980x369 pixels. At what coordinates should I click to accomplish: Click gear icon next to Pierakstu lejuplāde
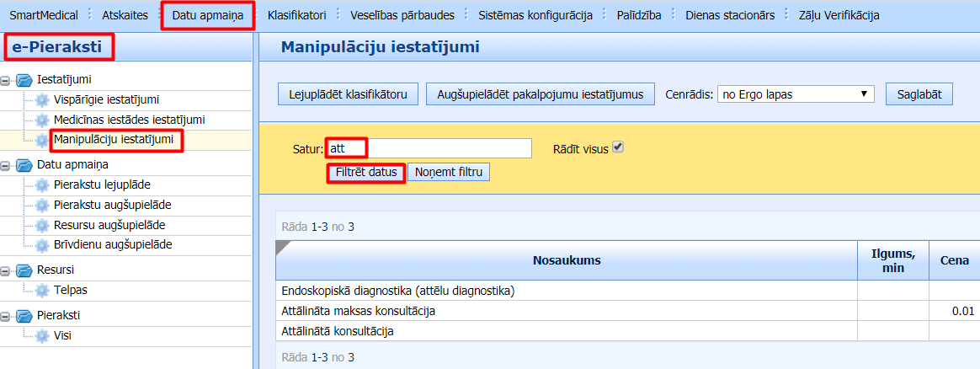click(x=42, y=184)
